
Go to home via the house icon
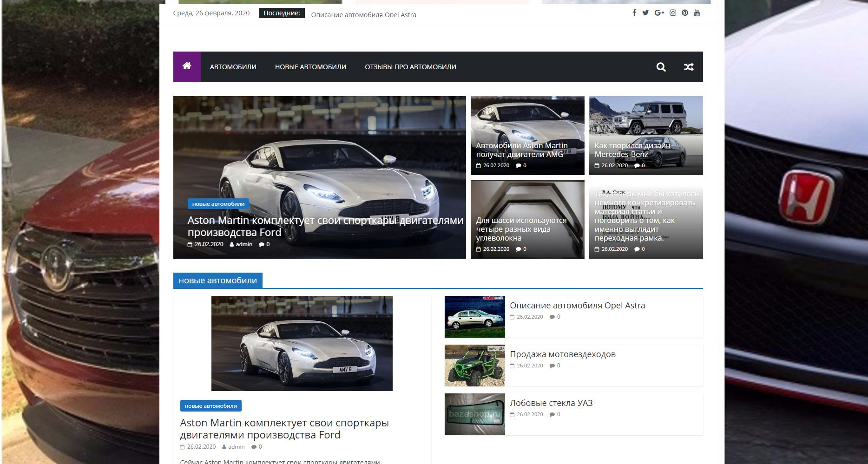coord(187,66)
